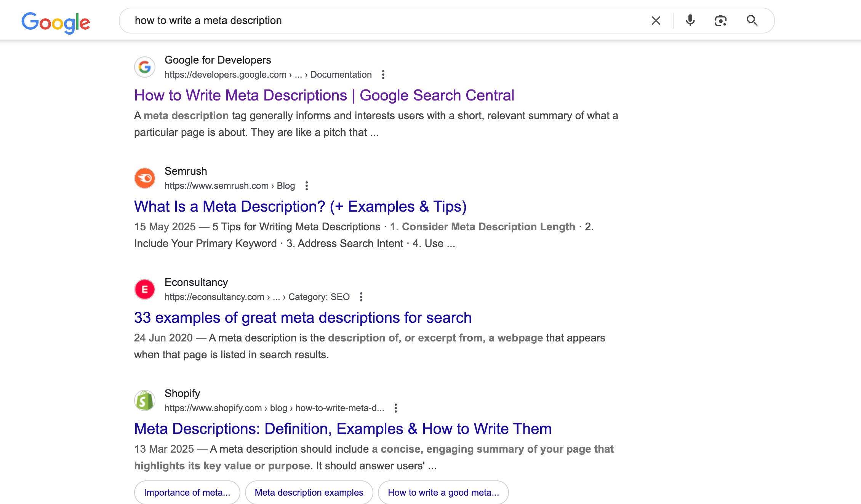Clear the search query with the X icon
This screenshot has height=504, width=861.
click(656, 21)
